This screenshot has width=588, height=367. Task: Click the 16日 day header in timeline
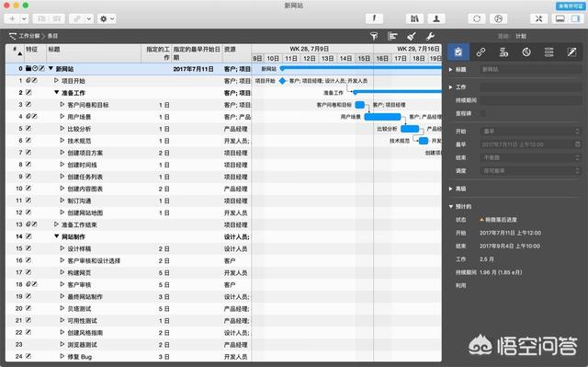[x=382, y=58]
